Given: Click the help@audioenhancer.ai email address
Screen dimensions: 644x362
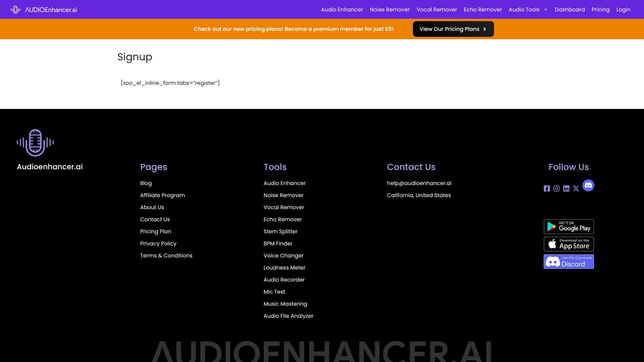Looking at the screenshot, I should point(419,183).
